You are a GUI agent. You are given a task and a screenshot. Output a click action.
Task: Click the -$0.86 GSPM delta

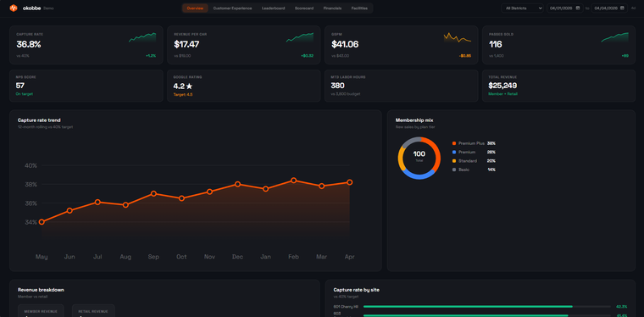click(465, 55)
